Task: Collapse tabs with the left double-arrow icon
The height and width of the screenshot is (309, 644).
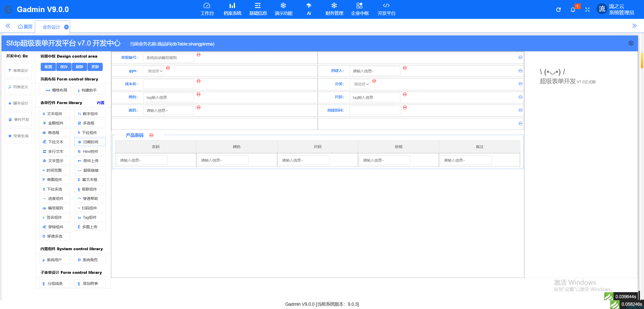Action: click(x=8, y=26)
